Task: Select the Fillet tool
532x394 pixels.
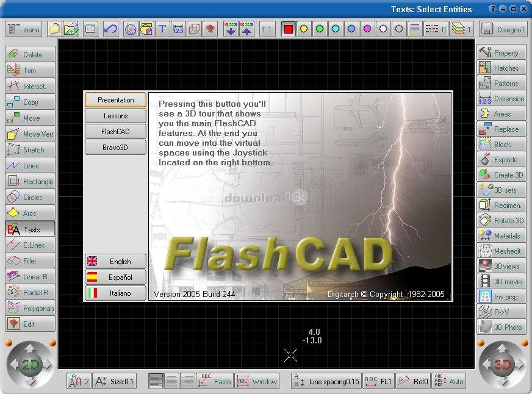Action: (30, 261)
